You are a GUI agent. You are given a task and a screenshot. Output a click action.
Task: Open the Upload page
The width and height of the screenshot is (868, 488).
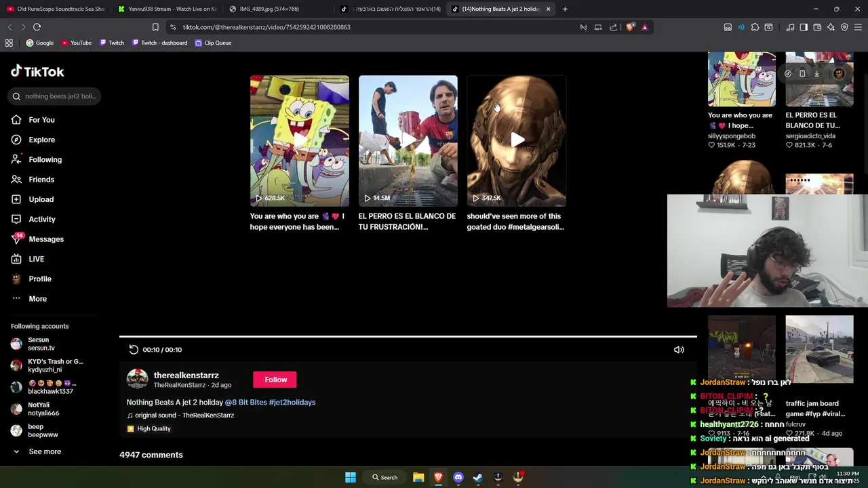(32, 199)
